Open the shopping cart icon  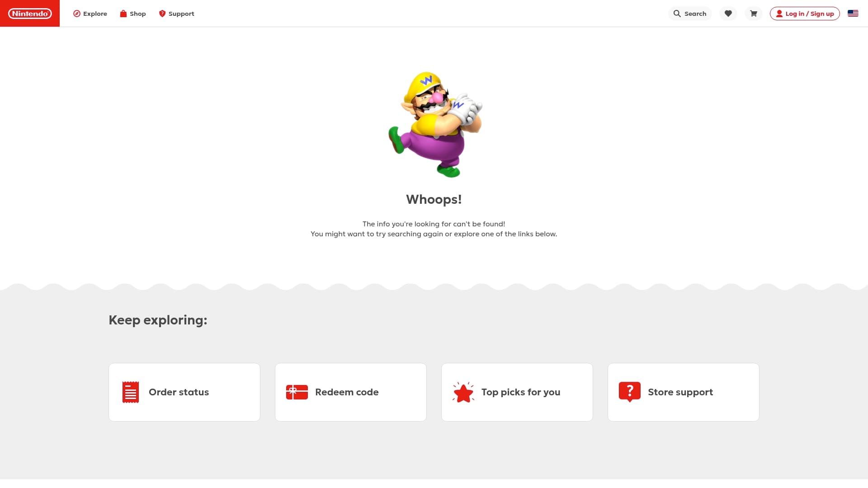click(x=754, y=14)
